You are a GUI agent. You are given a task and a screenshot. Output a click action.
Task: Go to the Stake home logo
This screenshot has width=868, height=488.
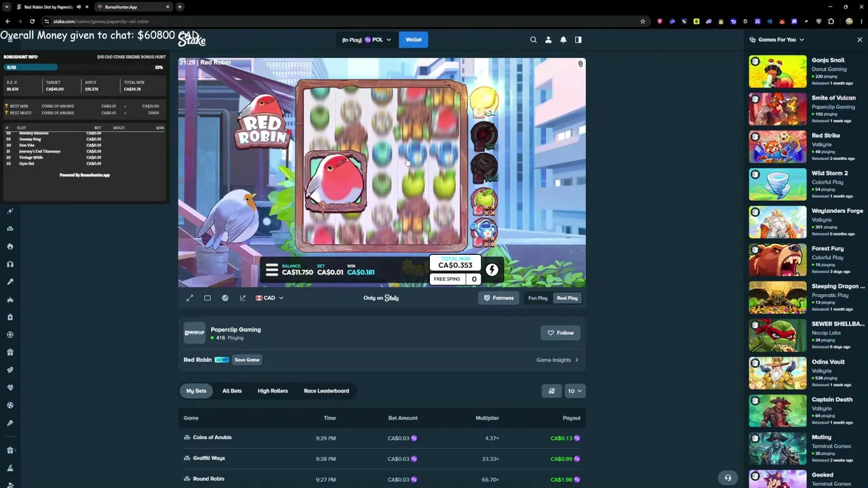click(192, 39)
